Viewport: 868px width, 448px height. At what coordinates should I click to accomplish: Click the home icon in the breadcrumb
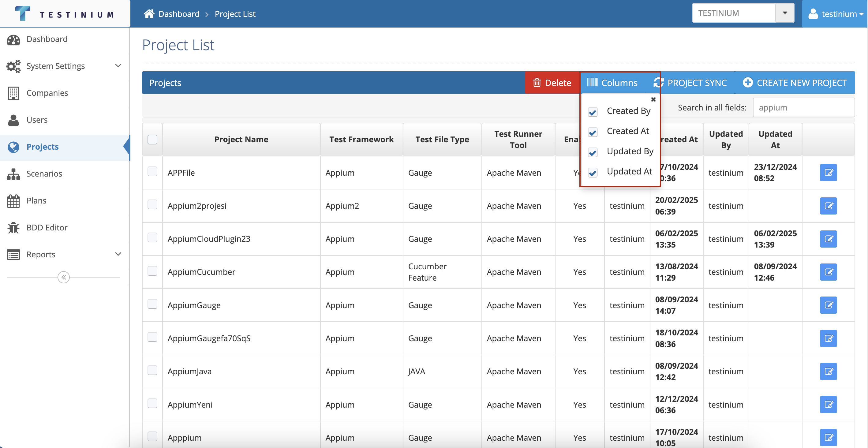click(149, 14)
